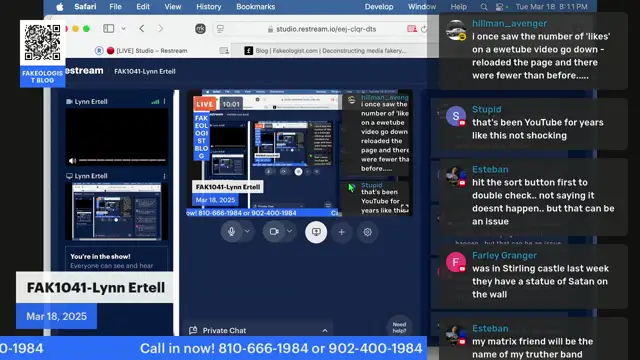640x360 pixels.
Task: Open studio settings gear button
Action: pos(367,232)
